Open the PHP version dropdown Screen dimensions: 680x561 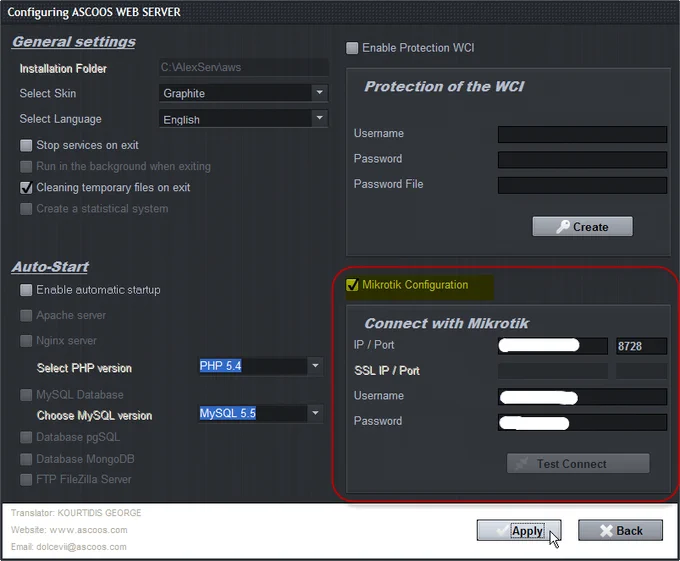point(261,366)
